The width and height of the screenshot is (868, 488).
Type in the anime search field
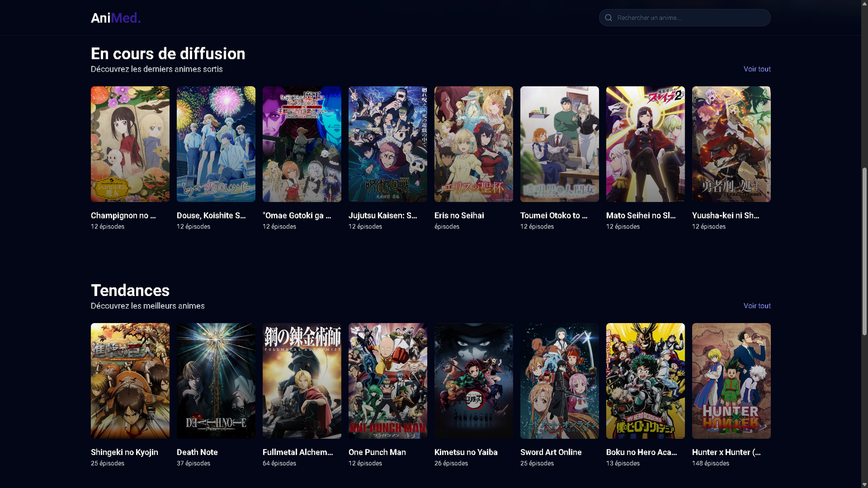tap(689, 18)
